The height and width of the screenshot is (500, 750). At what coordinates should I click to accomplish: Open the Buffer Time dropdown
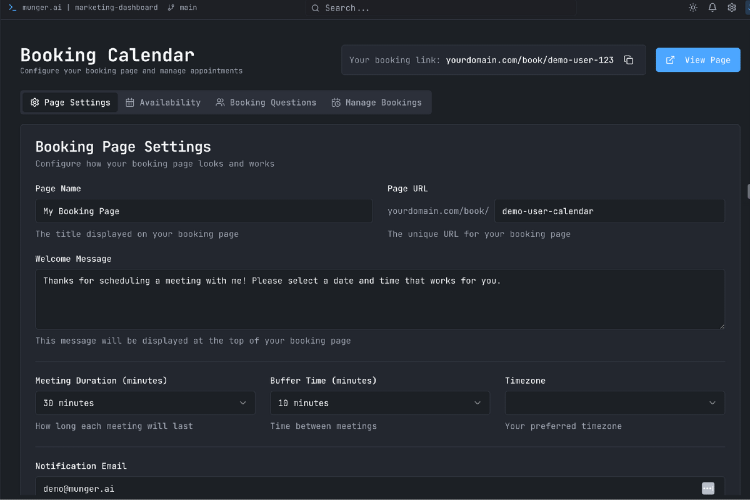pos(380,403)
